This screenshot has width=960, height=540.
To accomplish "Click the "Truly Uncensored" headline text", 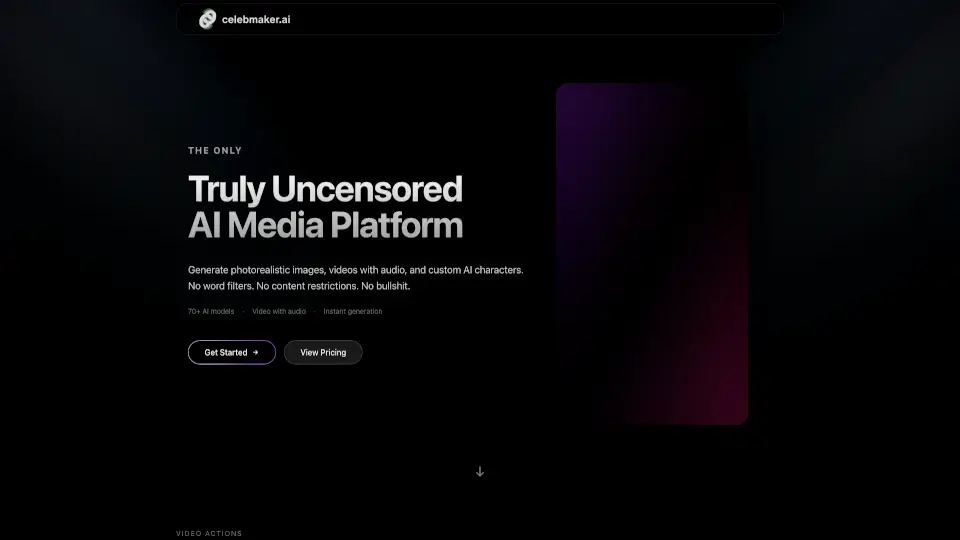I will click(x=325, y=189).
